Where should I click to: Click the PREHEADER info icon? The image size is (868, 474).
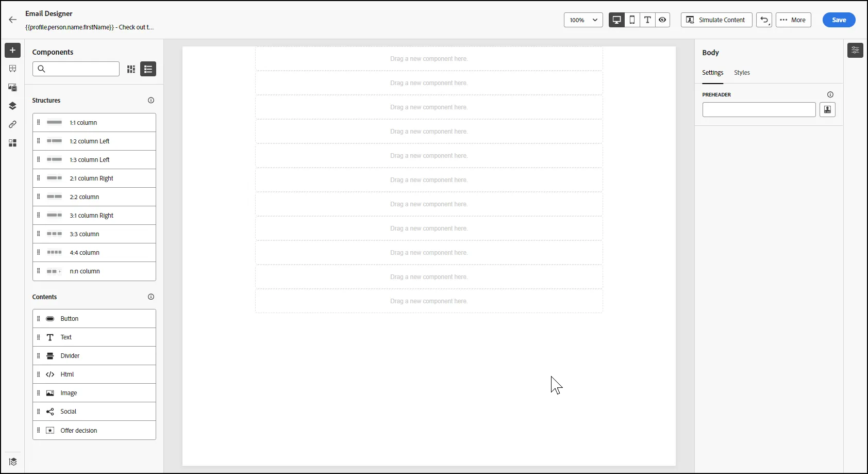tap(830, 95)
